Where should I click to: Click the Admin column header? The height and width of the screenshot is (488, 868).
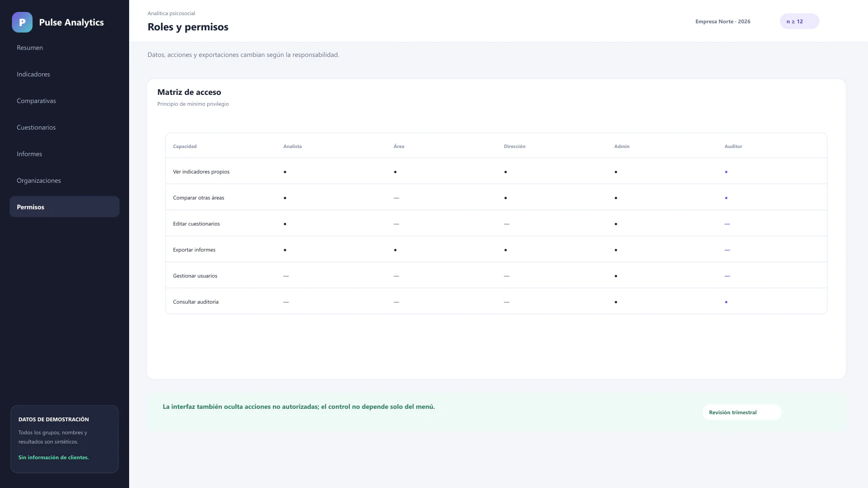(622, 146)
